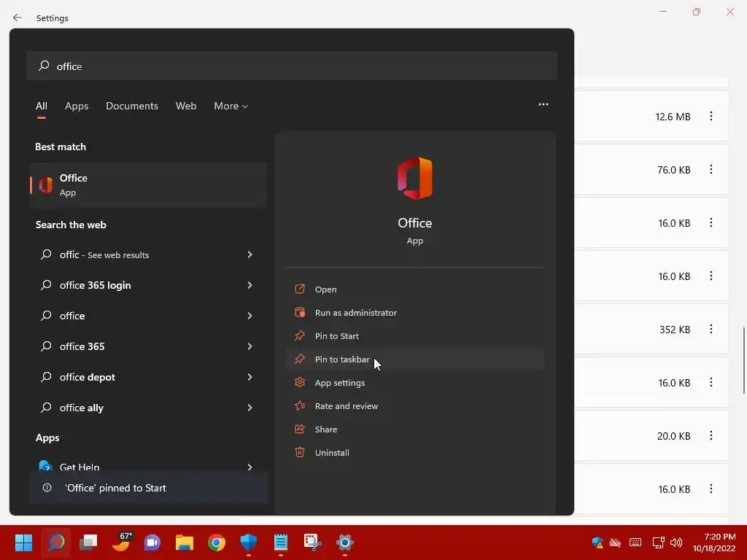This screenshot has width=747, height=560.
Task: Open the Windows Start button
Action: 23,542
